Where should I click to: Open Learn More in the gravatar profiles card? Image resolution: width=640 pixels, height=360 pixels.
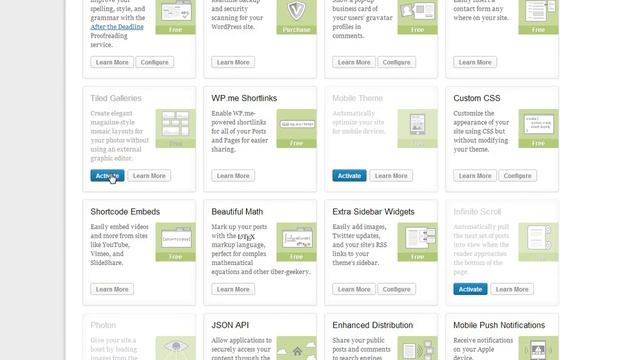[x=354, y=62]
